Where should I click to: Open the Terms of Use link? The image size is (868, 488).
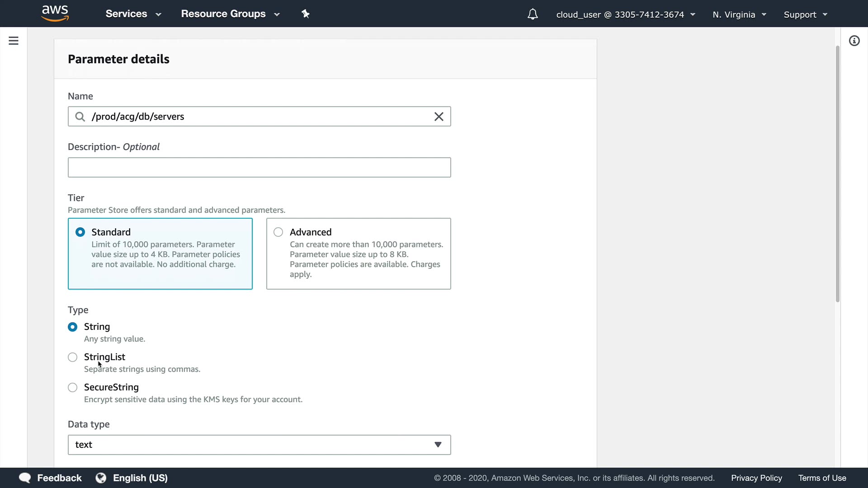(x=822, y=478)
